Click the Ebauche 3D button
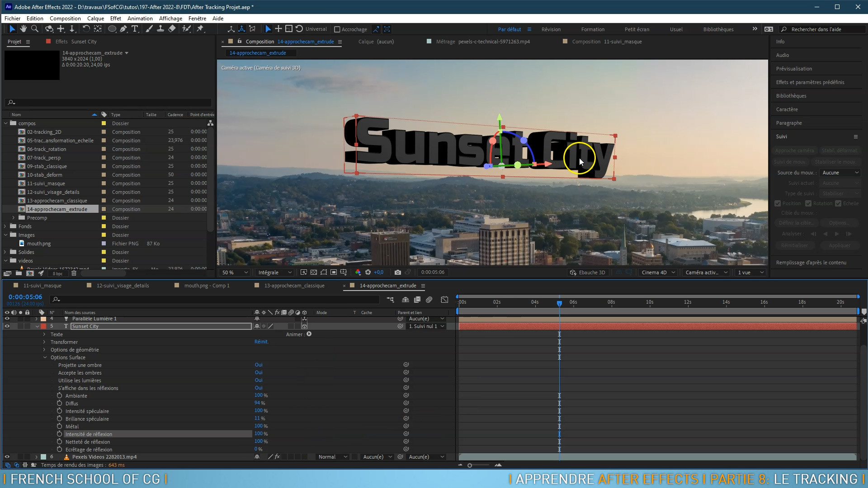This screenshot has width=868, height=488. (588, 272)
